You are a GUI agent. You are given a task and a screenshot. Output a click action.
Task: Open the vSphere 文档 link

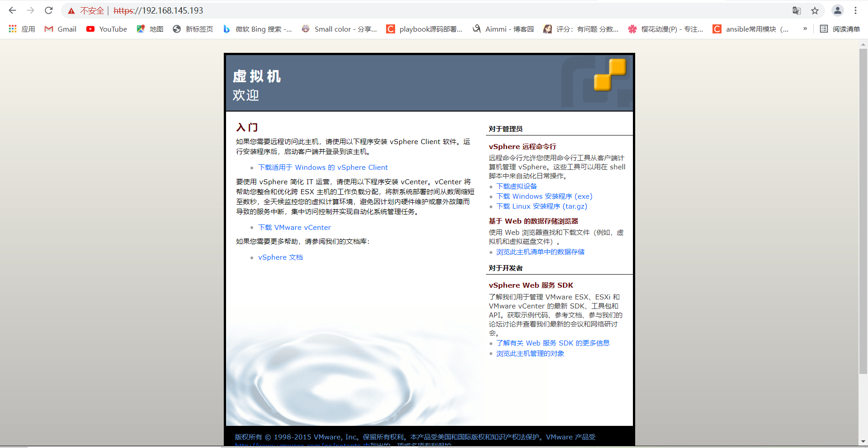(280, 257)
